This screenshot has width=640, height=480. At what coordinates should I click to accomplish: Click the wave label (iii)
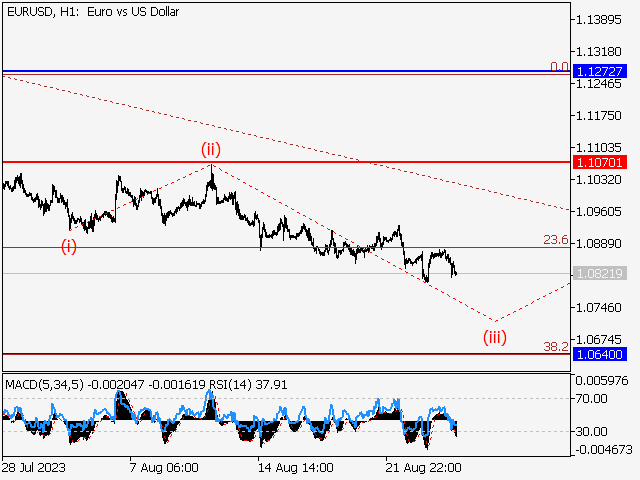tap(495, 338)
